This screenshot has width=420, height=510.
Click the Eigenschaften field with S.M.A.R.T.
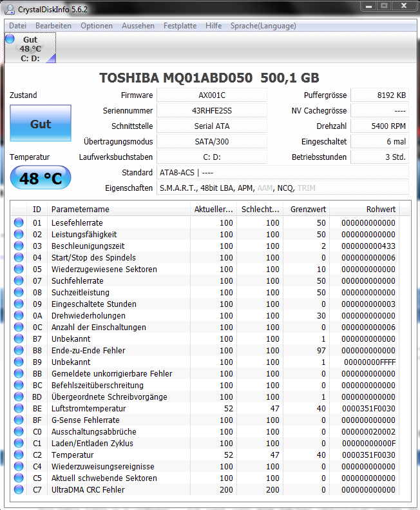(x=283, y=188)
